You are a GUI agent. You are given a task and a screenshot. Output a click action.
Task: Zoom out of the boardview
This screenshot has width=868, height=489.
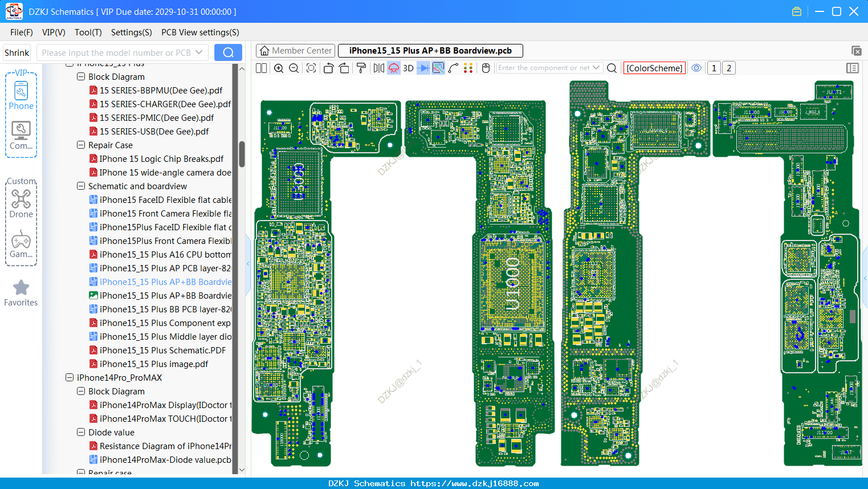point(294,68)
